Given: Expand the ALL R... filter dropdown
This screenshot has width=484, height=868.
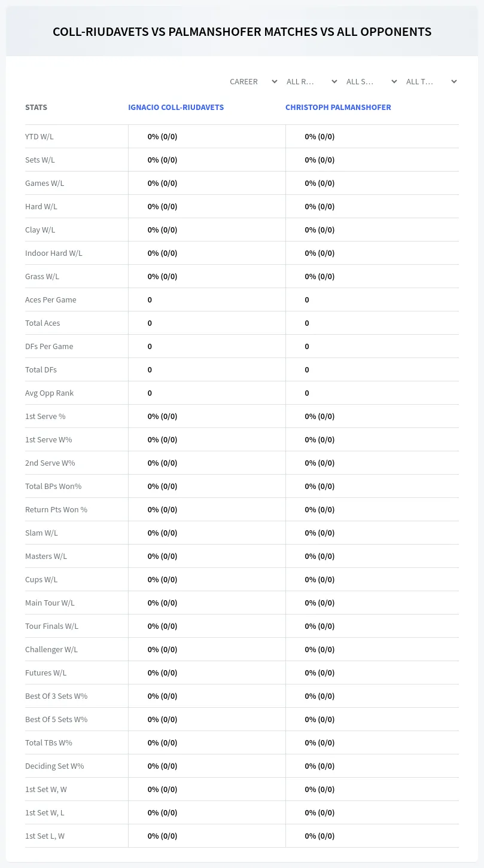Looking at the screenshot, I should click(311, 81).
